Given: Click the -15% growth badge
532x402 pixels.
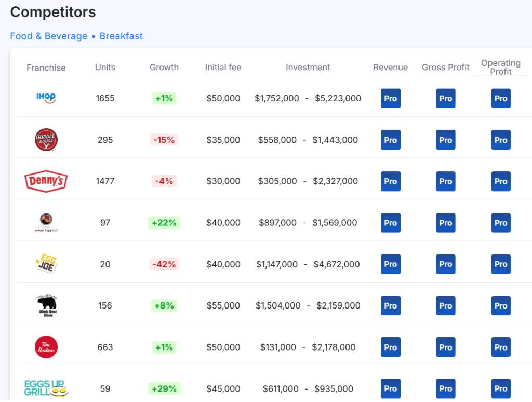Looking at the screenshot, I should [164, 140].
